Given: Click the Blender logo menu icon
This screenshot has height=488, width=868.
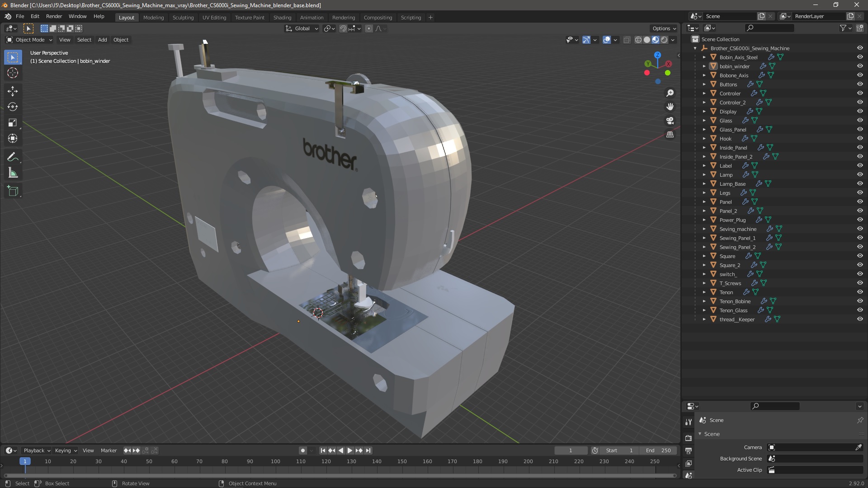Looking at the screenshot, I should tap(8, 16).
